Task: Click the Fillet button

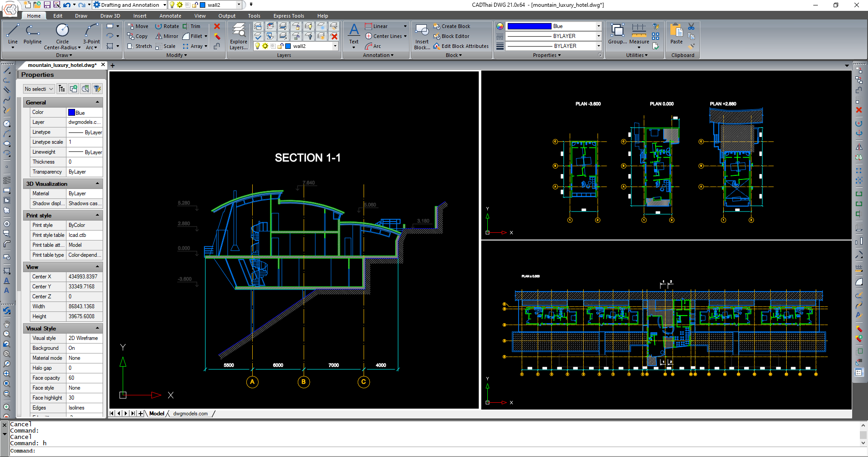Action: coord(192,36)
